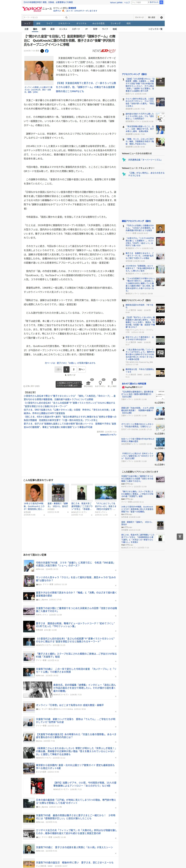
Task: Go to article page 2
Action: 74,369
